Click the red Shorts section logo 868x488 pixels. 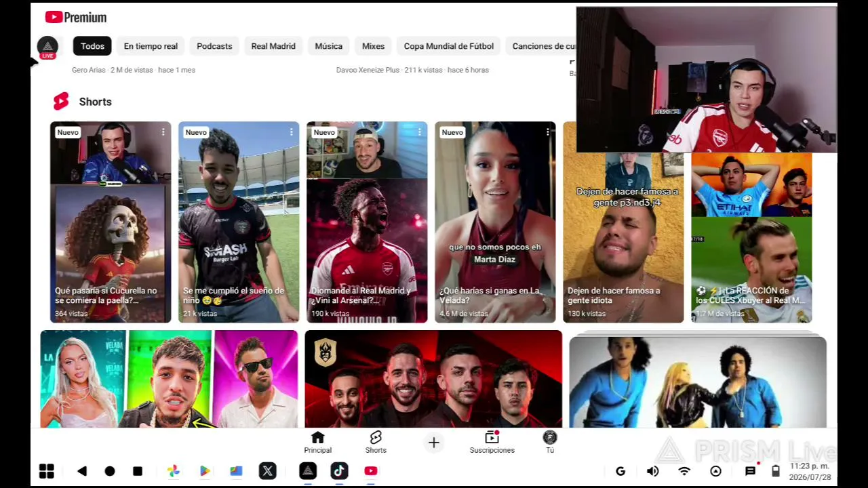point(61,102)
